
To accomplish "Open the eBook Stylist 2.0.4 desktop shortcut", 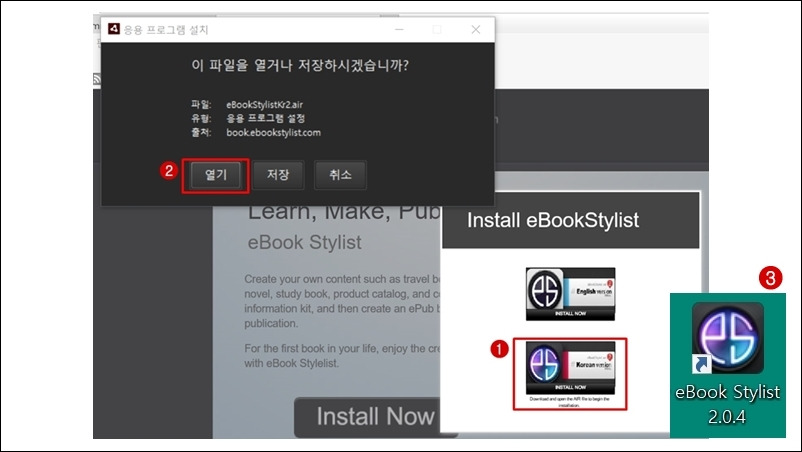I will pyautogui.click(x=728, y=365).
